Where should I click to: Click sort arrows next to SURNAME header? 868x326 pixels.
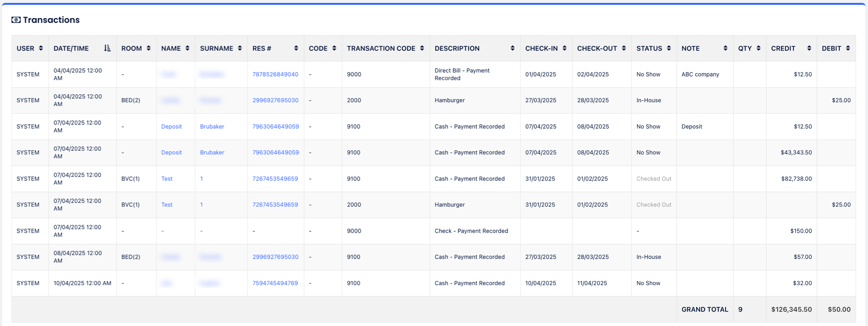point(240,48)
